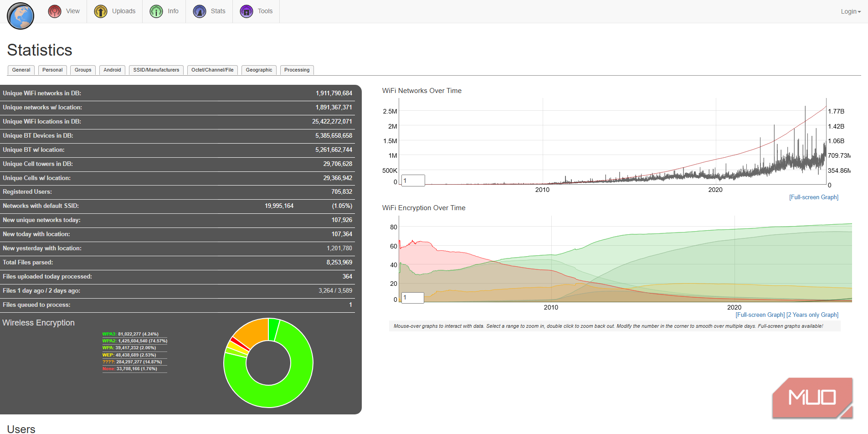Open the Tools menu
The width and height of the screenshot is (868, 434).
(x=256, y=11)
